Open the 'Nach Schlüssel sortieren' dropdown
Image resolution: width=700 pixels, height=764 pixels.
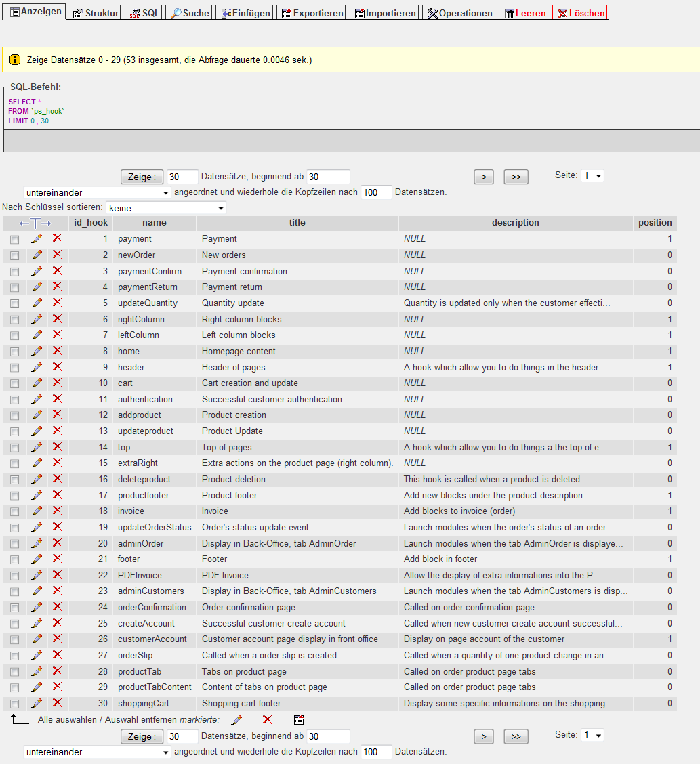coord(165,208)
